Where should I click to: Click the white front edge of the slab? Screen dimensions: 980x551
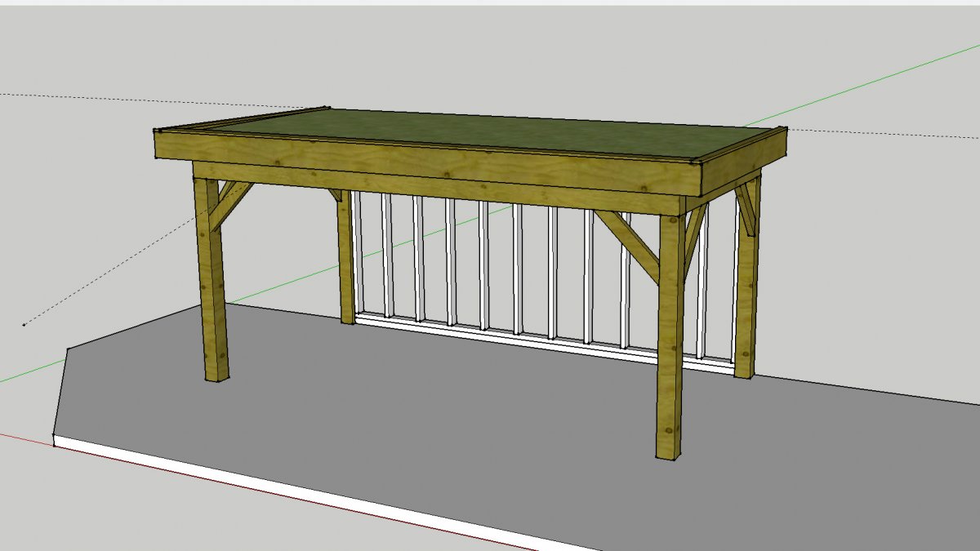click(x=245, y=483)
